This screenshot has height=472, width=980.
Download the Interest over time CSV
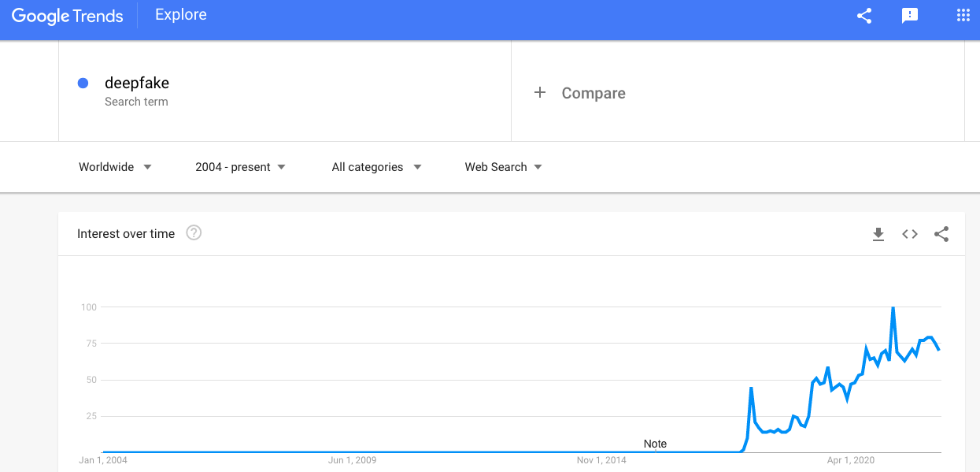[878, 234]
